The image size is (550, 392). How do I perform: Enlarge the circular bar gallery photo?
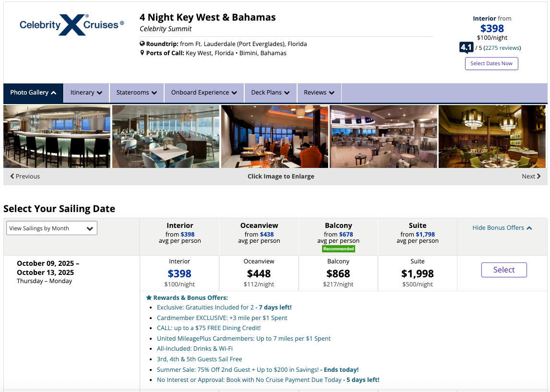click(x=57, y=136)
